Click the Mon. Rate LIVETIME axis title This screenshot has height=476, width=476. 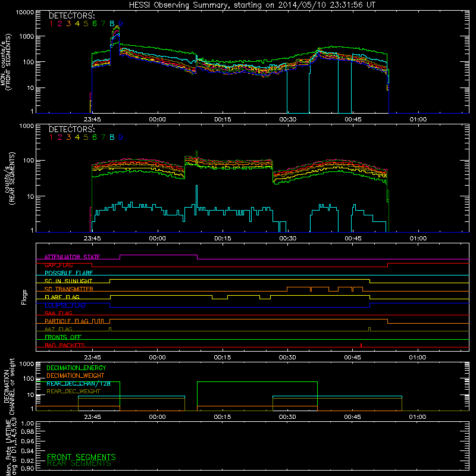(11, 446)
